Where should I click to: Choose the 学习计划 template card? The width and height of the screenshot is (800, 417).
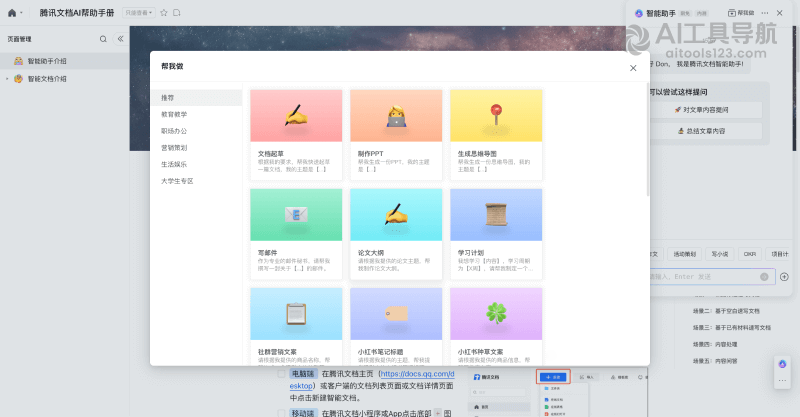tap(496, 234)
